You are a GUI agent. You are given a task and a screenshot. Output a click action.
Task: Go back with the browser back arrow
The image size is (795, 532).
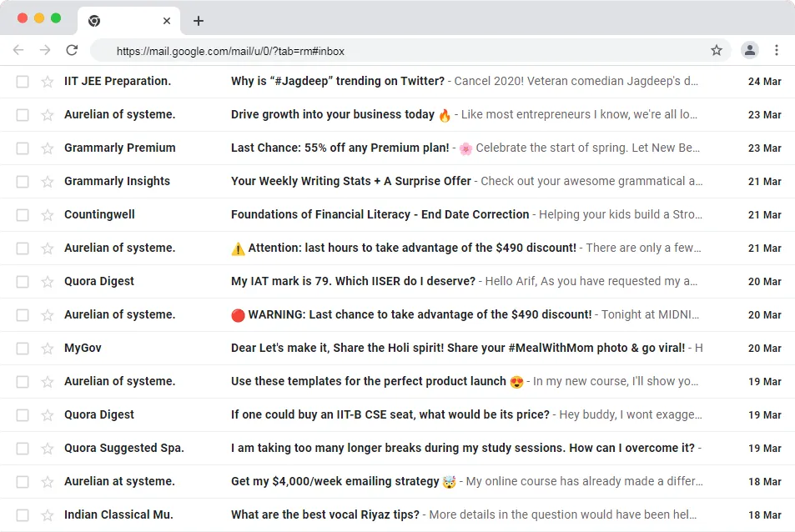pyautogui.click(x=18, y=50)
